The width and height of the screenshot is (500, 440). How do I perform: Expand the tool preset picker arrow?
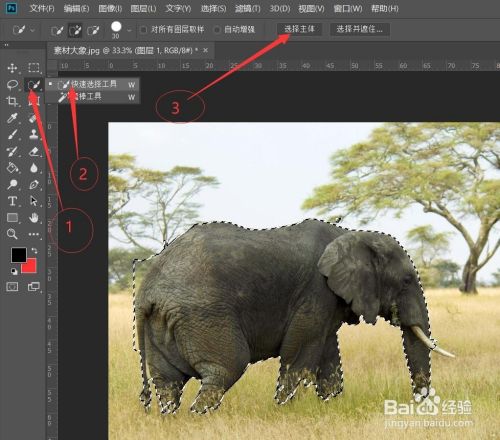pos(33,30)
